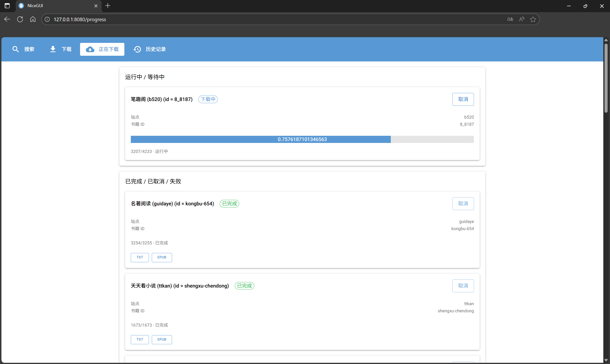Open the read aloud icon in address bar
This screenshot has width=610, height=364.
(521, 19)
